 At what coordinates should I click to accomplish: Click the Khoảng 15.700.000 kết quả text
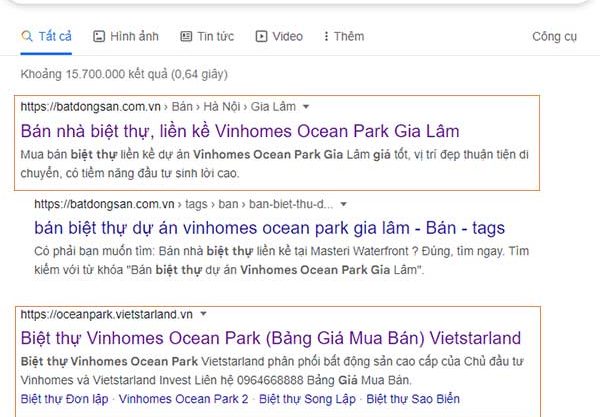124,74
